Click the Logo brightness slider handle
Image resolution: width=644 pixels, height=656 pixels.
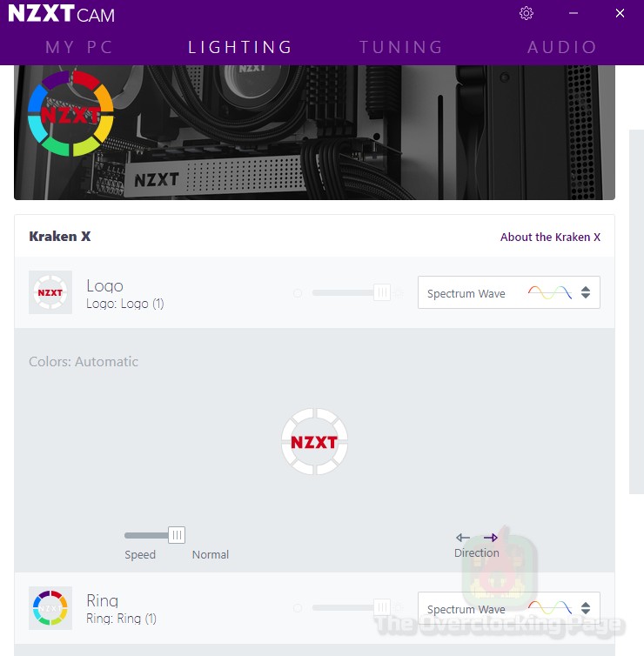[x=382, y=292]
